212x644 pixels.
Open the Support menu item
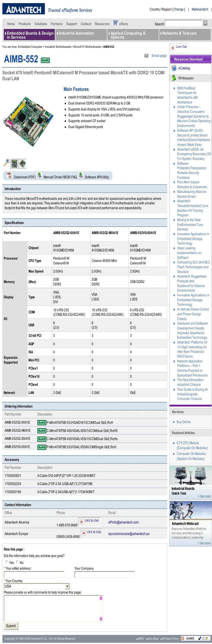(72, 24)
